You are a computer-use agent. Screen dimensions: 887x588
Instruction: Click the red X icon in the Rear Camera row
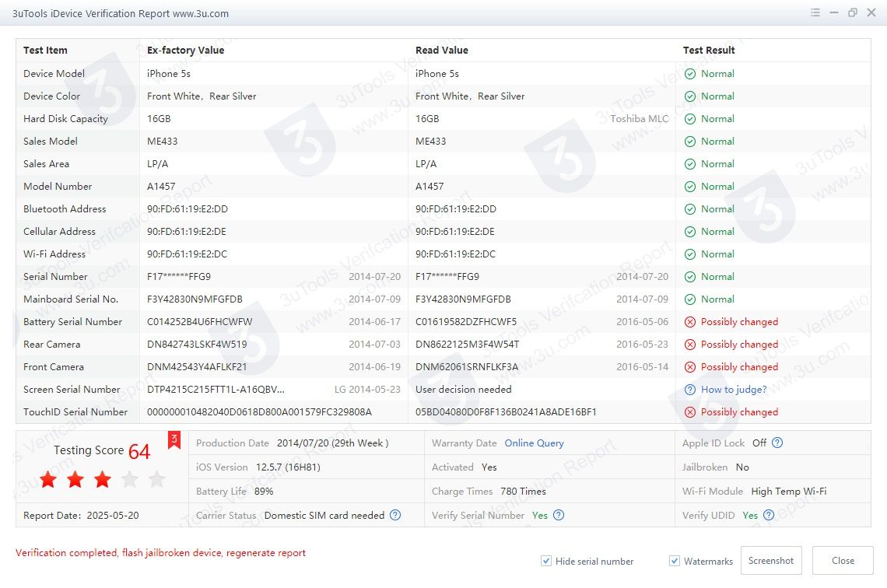tap(690, 345)
